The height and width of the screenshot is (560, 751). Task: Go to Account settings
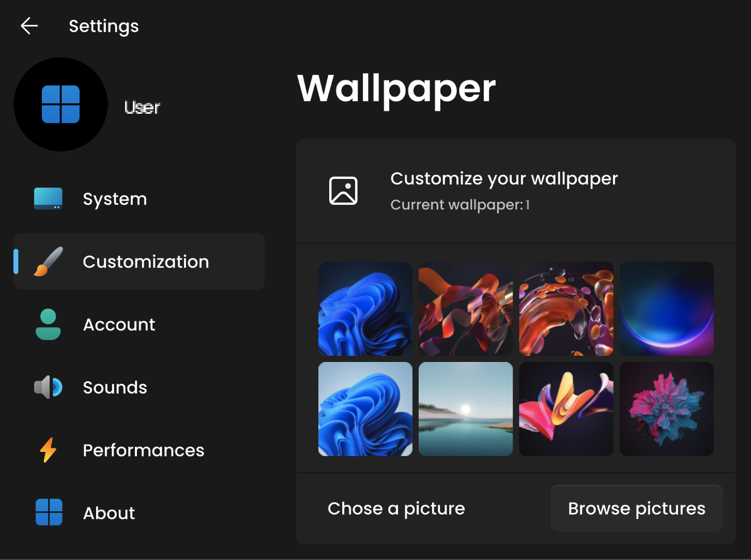point(119,325)
